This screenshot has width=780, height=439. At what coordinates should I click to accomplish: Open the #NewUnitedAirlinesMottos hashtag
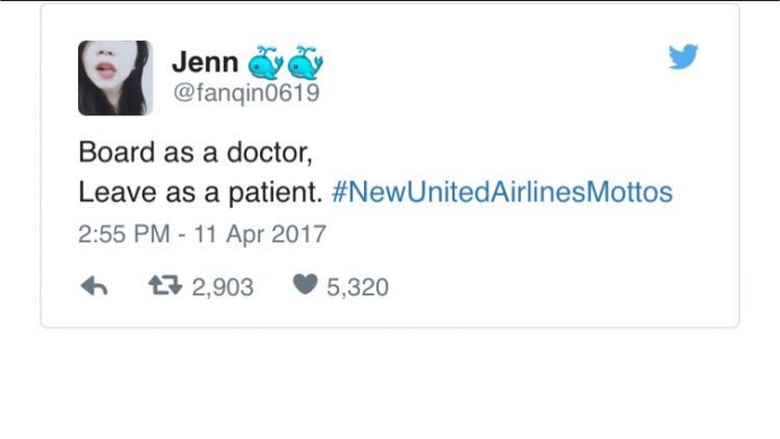click(501, 191)
